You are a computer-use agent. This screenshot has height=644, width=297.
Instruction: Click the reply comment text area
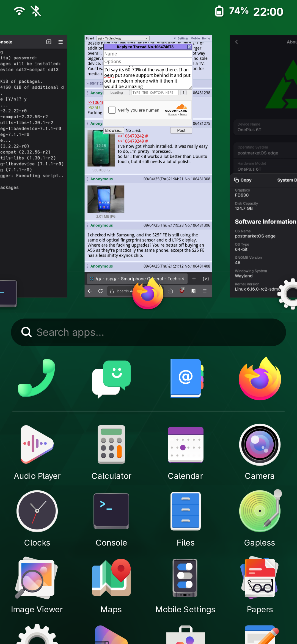coord(148,77)
